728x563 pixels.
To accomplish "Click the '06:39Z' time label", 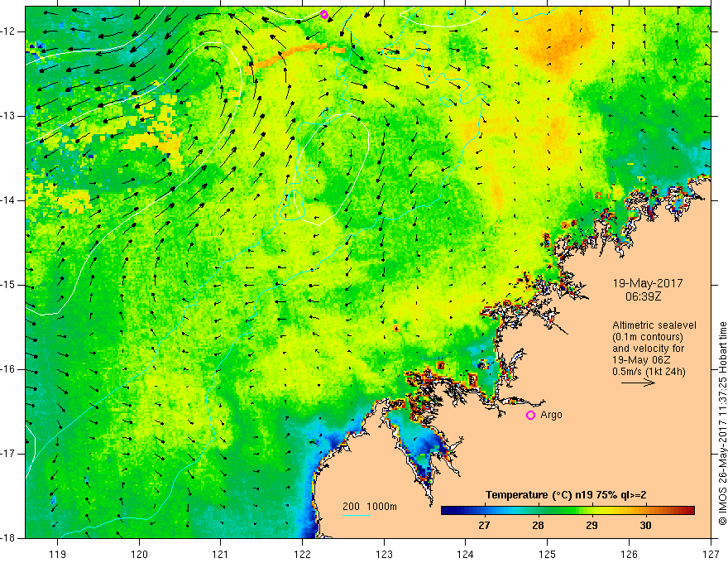I will click(x=643, y=296).
